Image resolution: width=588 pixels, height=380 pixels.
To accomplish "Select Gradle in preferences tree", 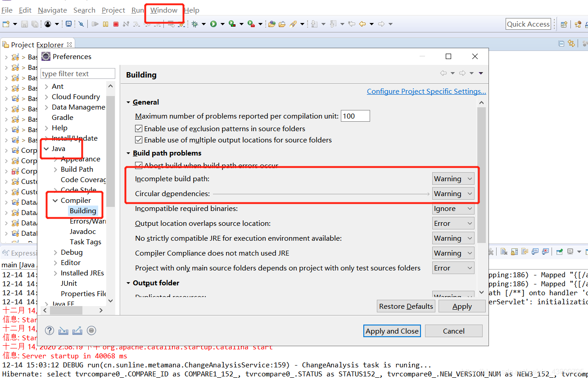I will 63,117.
